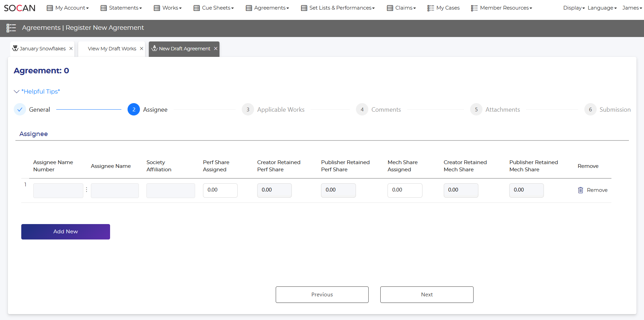The height and width of the screenshot is (320, 644).
Task: Open the My Account dropdown menu
Action: click(x=68, y=8)
